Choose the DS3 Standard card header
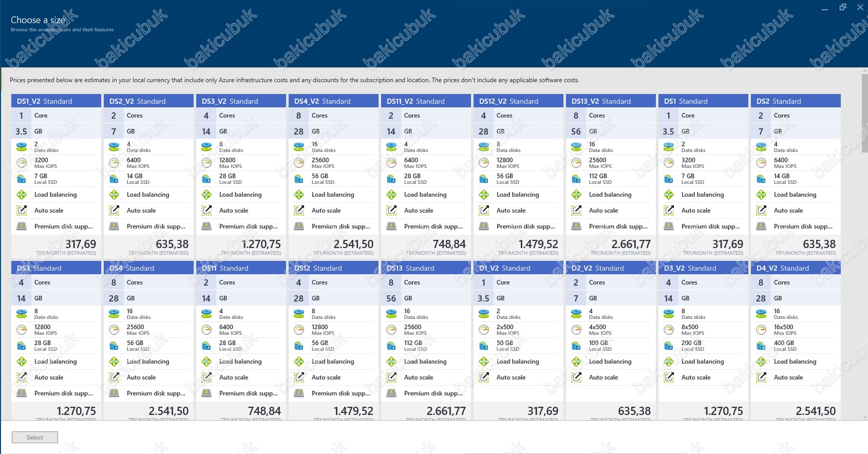 pos(56,268)
